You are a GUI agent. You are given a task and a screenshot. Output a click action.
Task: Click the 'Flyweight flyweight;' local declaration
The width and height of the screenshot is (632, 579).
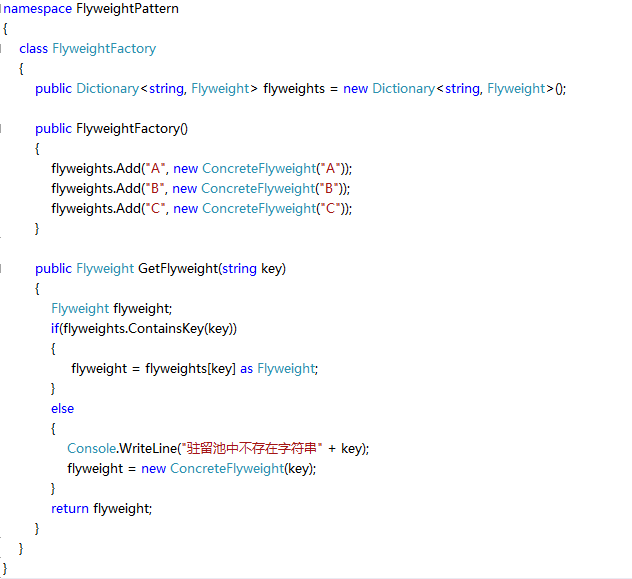[x=112, y=309]
